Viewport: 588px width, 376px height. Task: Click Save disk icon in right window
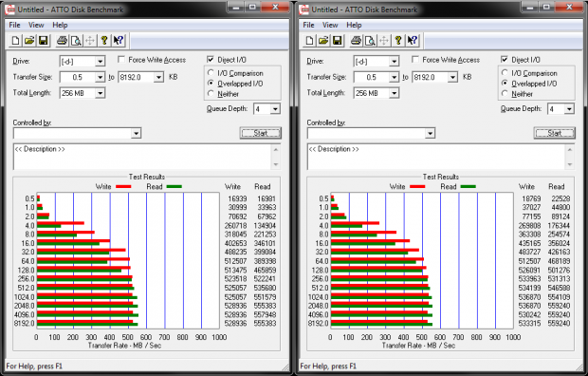[x=337, y=41]
